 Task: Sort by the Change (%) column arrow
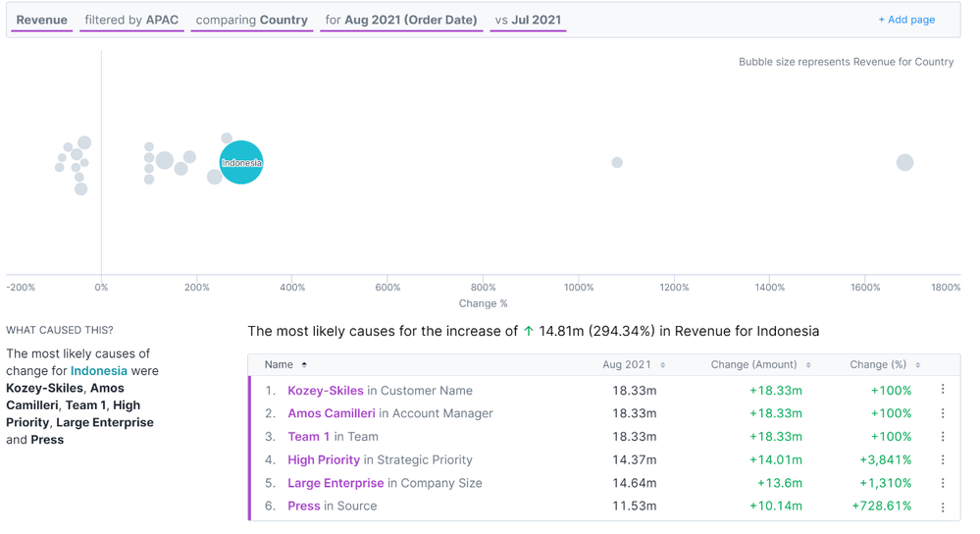click(917, 365)
